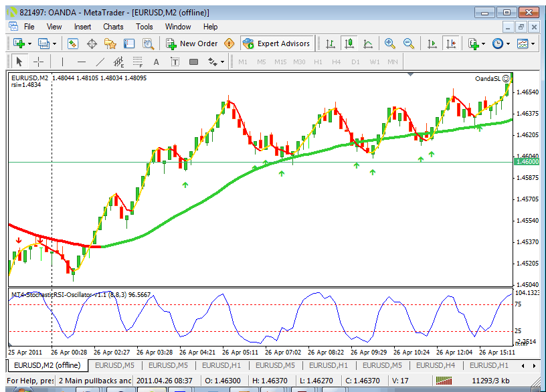
Task: Open the Templates dropdown arrow
Action: pyautogui.click(x=533, y=44)
